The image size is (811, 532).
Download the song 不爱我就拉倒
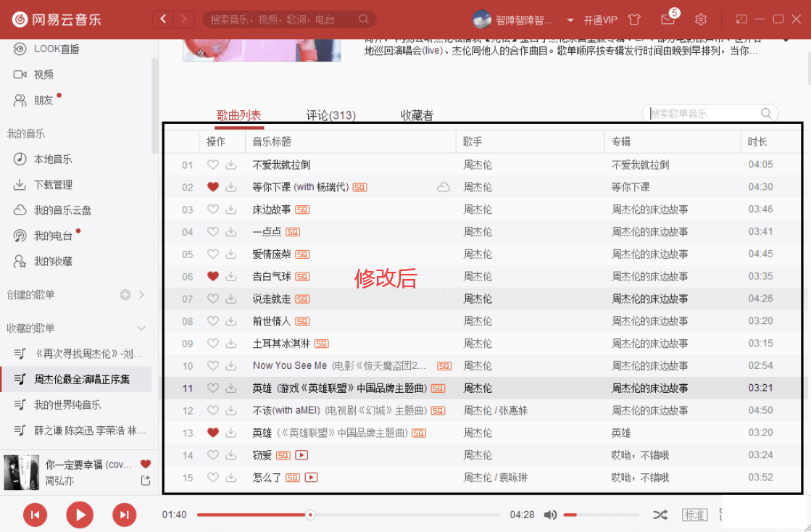(x=231, y=165)
